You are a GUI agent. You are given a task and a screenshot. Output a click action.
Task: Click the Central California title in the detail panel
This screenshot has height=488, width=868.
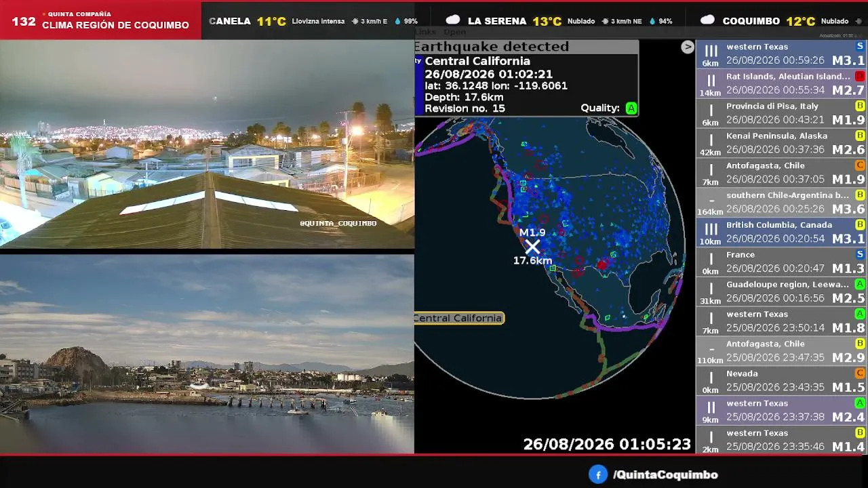tap(477, 61)
